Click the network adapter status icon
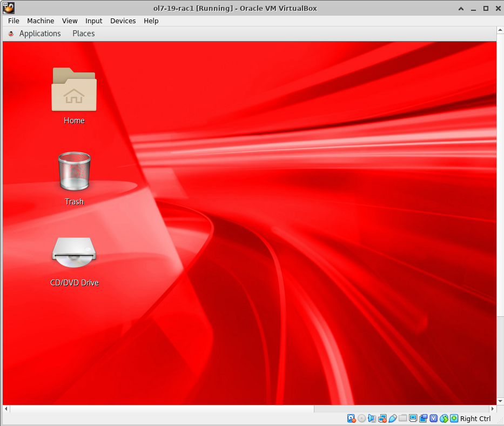504x426 pixels. (382, 418)
